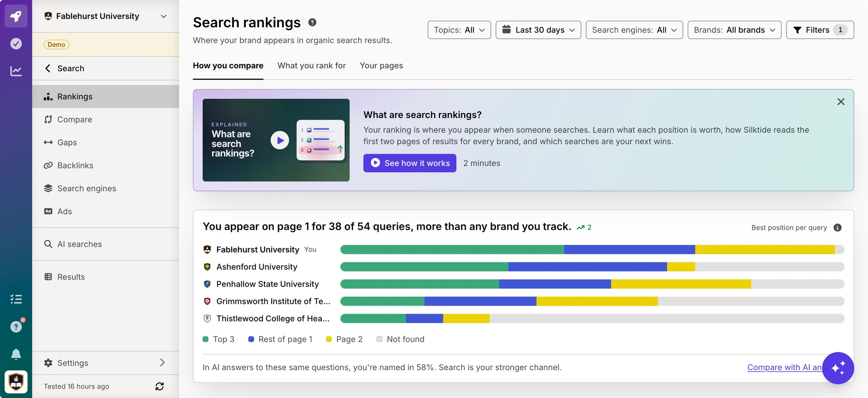Open Compare in the sidebar
The width and height of the screenshot is (868, 398).
click(x=106, y=120)
